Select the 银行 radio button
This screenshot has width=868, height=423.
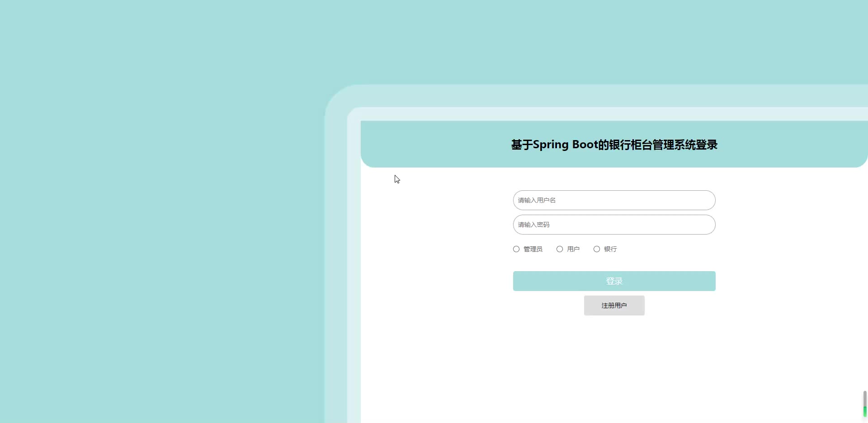coord(597,249)
